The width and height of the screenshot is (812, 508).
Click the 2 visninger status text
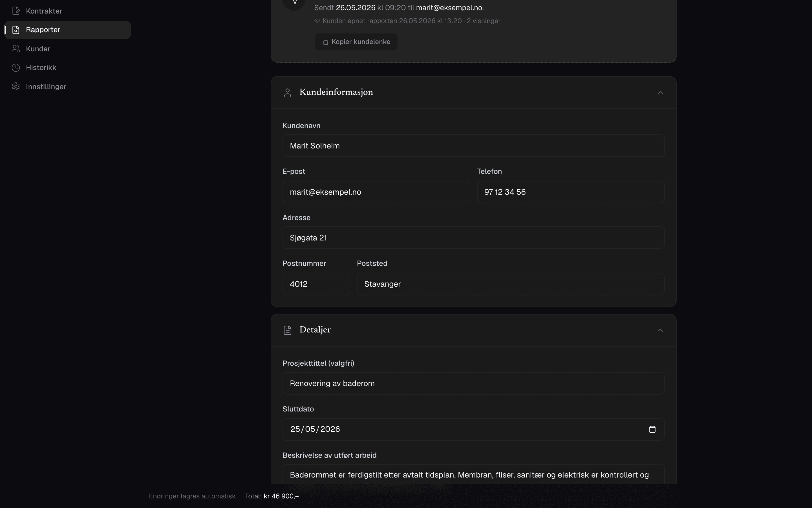(484, 21)
